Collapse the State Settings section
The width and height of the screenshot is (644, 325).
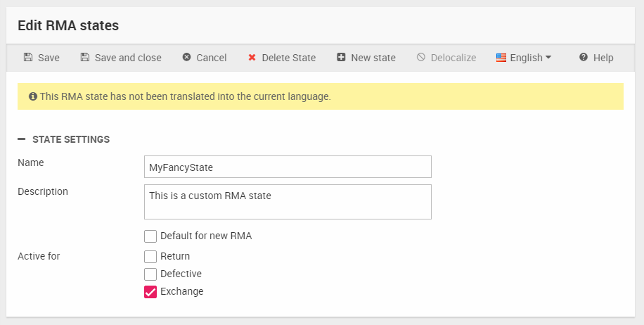pyautogui.click(x=22, y=139)
